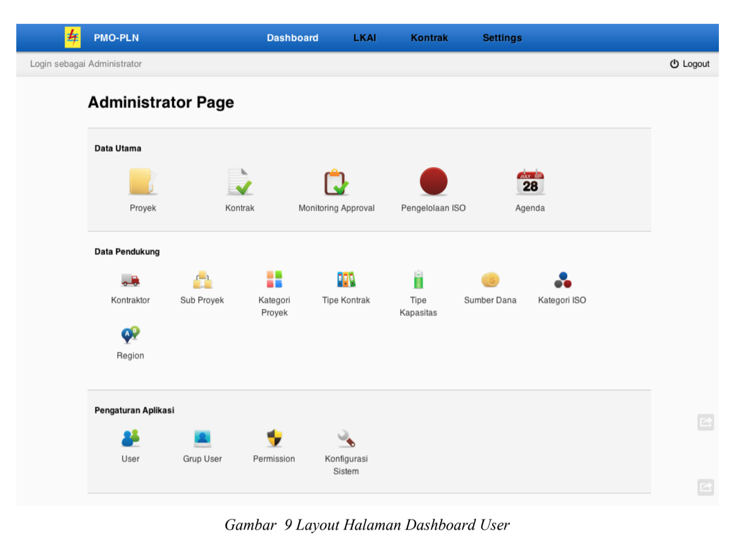Click the Logout link
This screenshot has height=560, width=733.
[x=690, y=64]
